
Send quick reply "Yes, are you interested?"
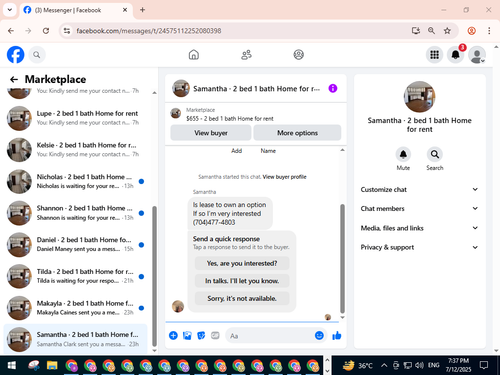[x=242, y=263]
